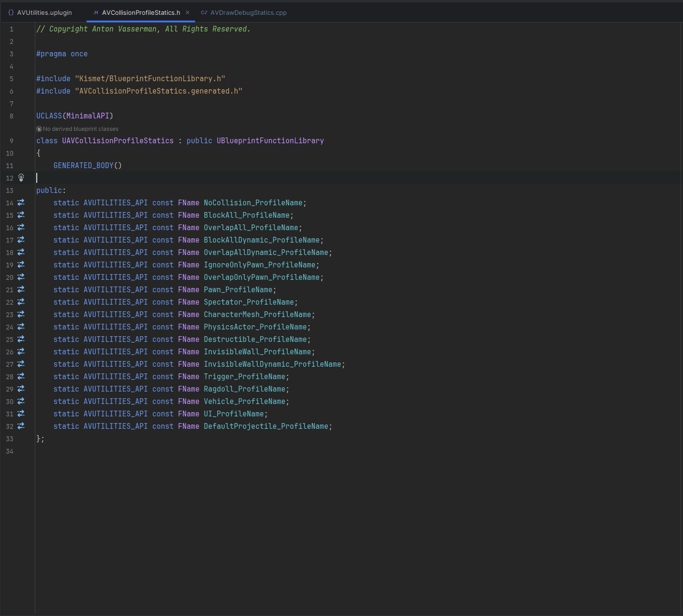The width and height of the screenshot is (683, 616).
Task: Click the #pragma once directive
Action: click(x=62, y=54)
